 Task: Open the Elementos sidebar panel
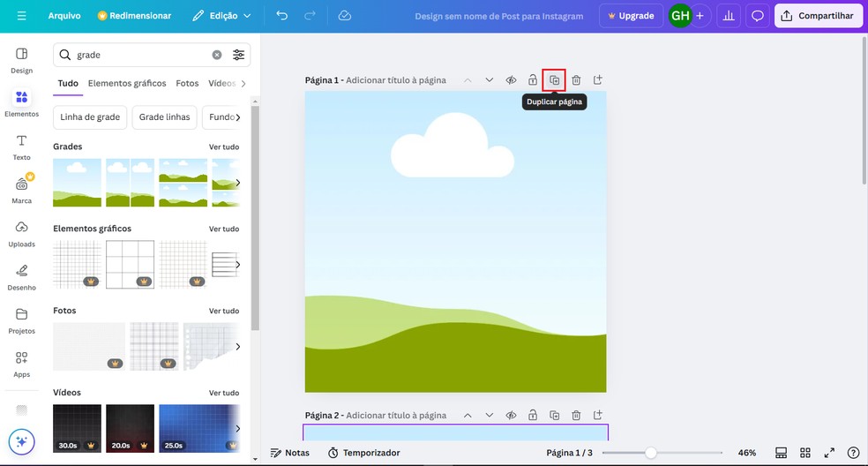(21, 103)
